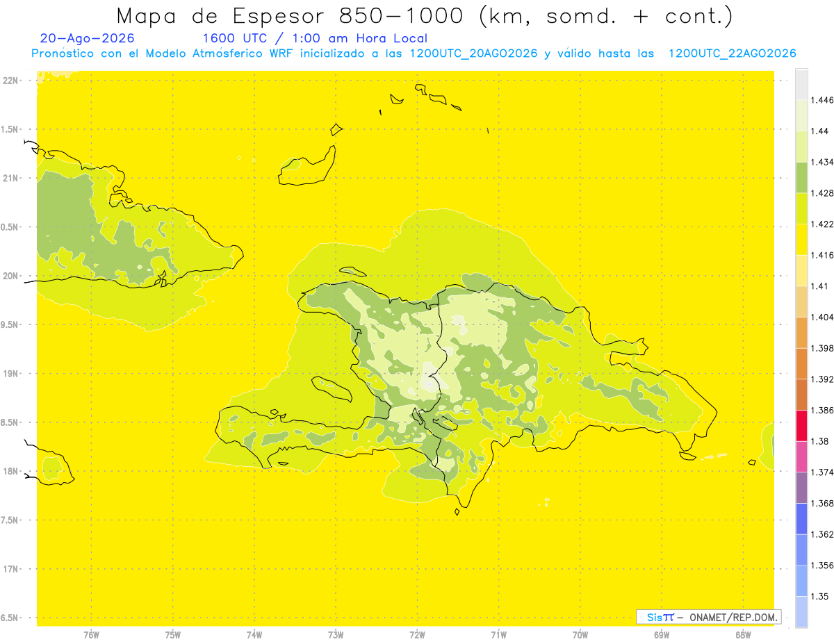Click the longitude label '71W'
Viewport: 834px width, 644px height.
(x=498, y=635)
